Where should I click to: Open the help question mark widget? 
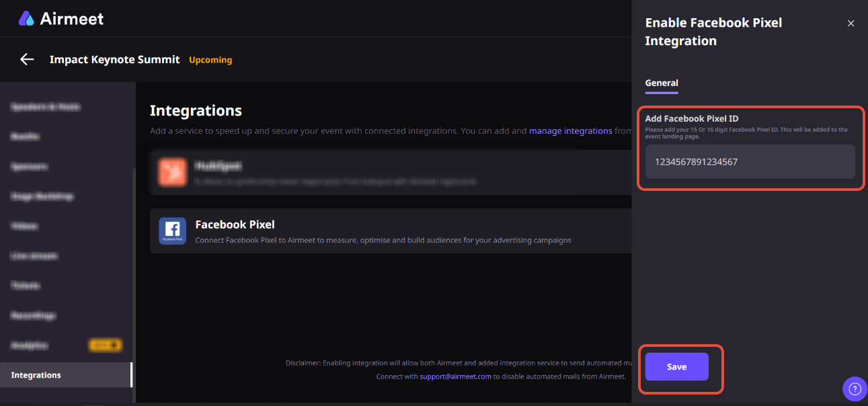855,389
